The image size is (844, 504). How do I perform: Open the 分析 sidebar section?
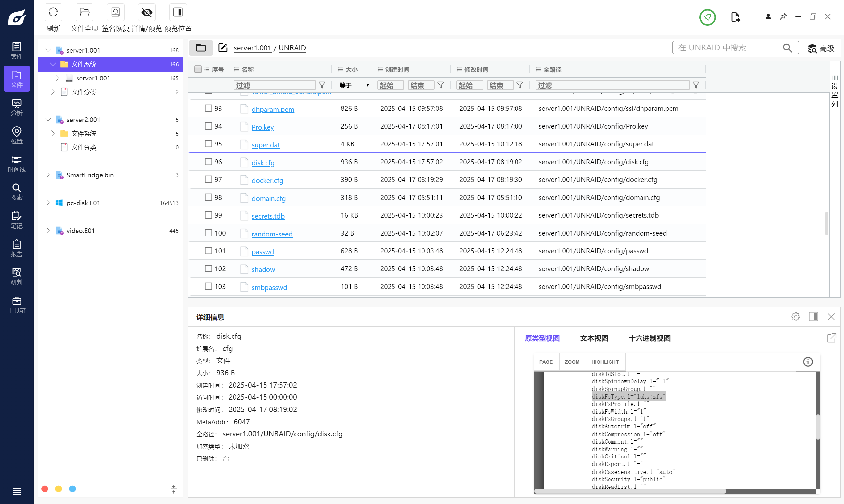coord(16,107)
